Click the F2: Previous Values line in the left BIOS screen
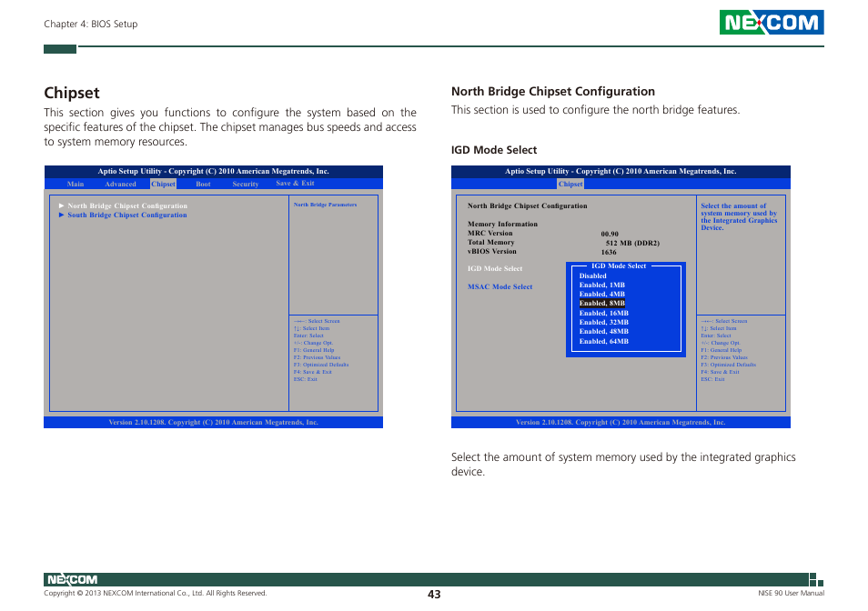The height and width of the screenshot is (611, 868). (x=317, y=357)
